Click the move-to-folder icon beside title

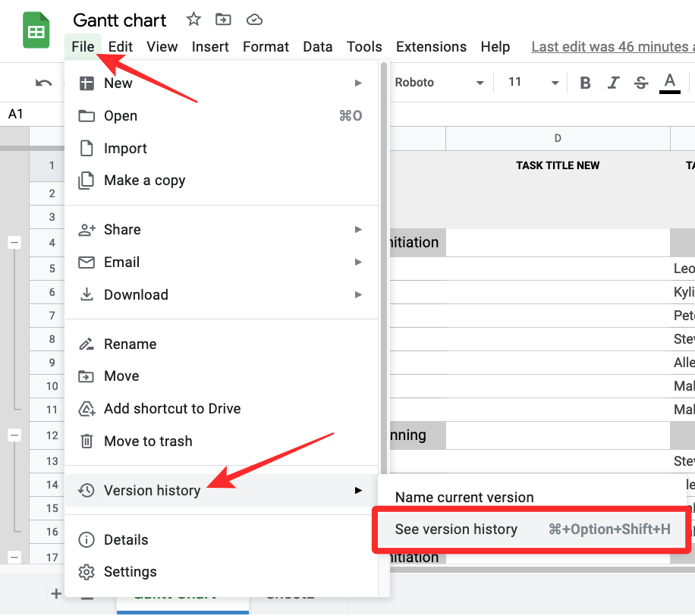pyautogui.click(x=223, y=20)
